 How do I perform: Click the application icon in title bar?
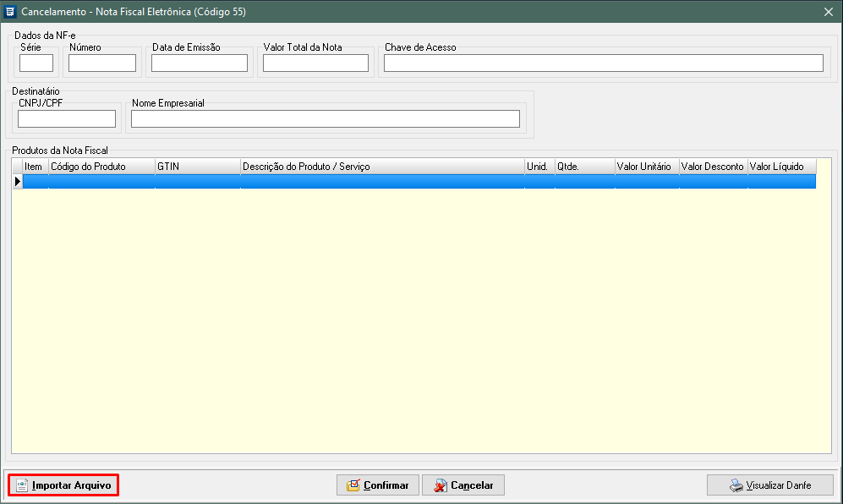pos(10,12)
